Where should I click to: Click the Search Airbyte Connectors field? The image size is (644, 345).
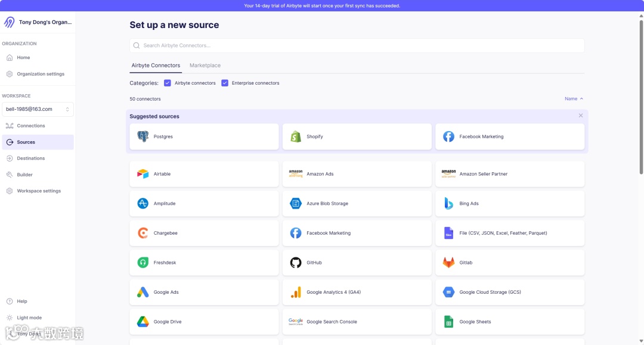pyautogui.click(x=357, y=45)
